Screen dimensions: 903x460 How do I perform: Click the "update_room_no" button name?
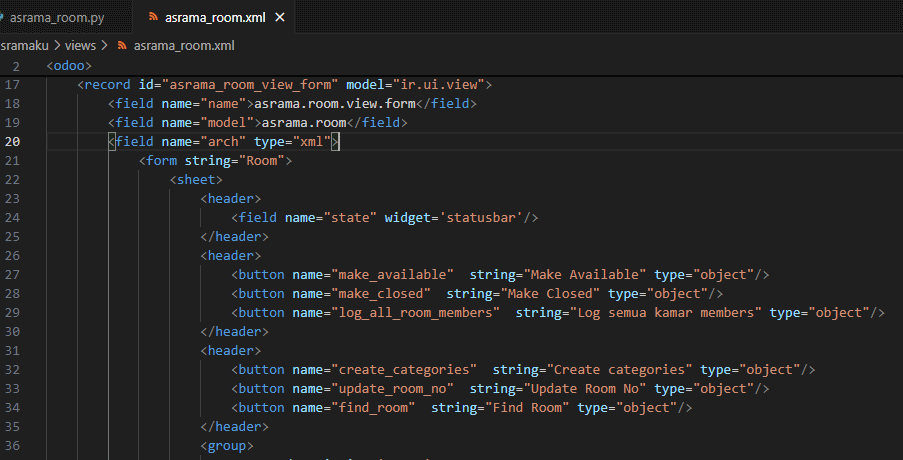pyautogui.click(x=392, y=389)
